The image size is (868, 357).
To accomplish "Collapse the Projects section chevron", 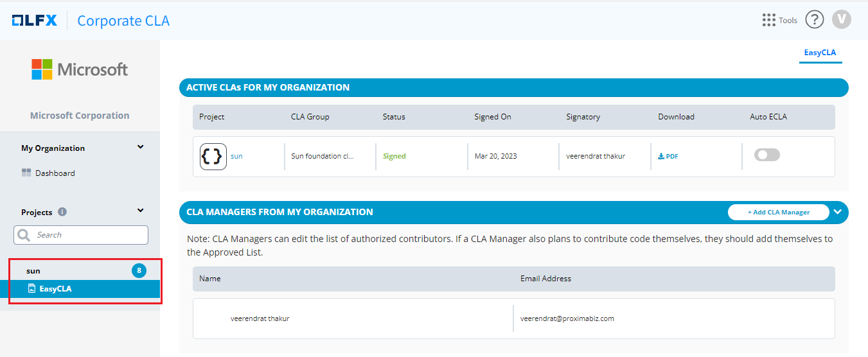I will coord(141,211).
